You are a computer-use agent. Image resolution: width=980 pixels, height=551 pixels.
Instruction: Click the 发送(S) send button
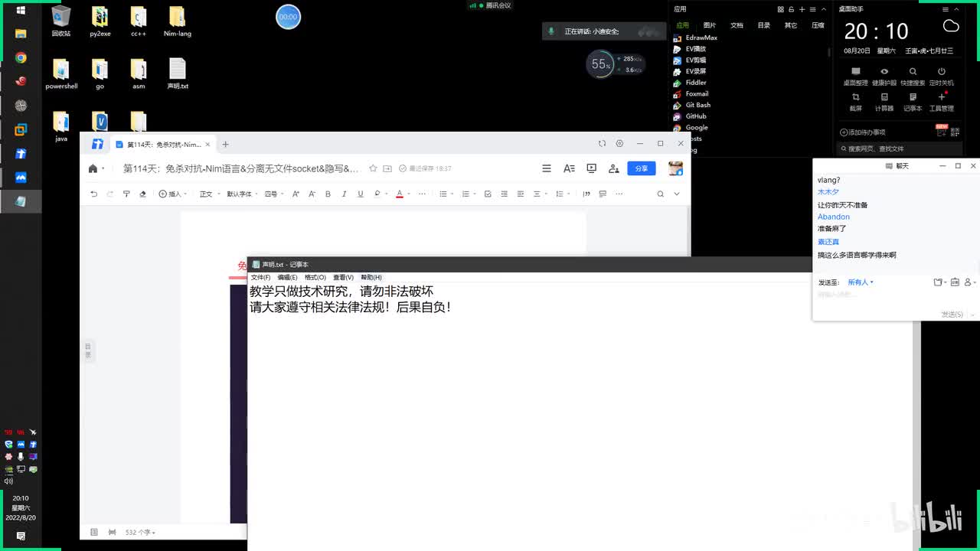[952, 315]
